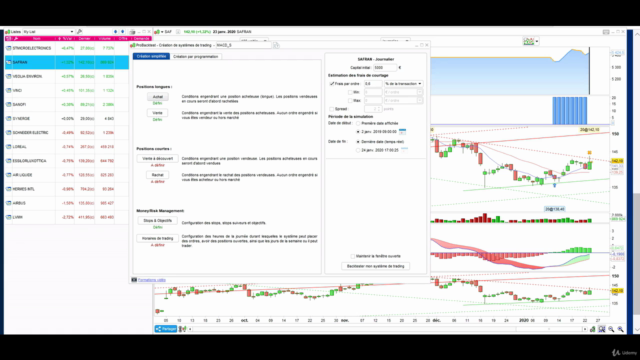Click the ProBacktest window icon

point(133,45)
